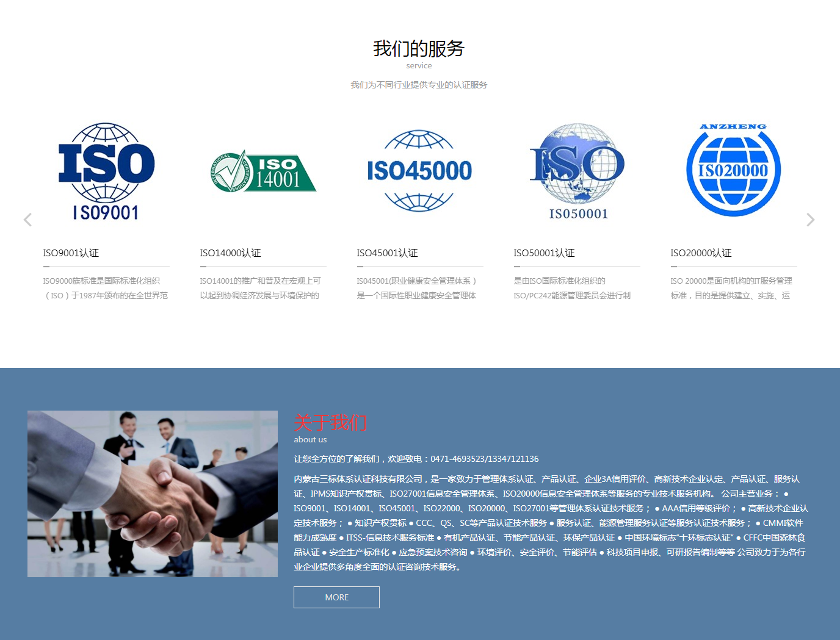Click the ISO 20000是面向机构 description text
Image resolution: width=840 pixels, height=640 pixels.
(731, 288)
